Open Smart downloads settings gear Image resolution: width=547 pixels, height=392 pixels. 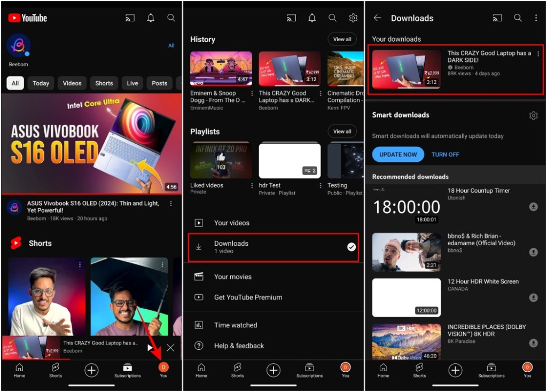[533, 115]
